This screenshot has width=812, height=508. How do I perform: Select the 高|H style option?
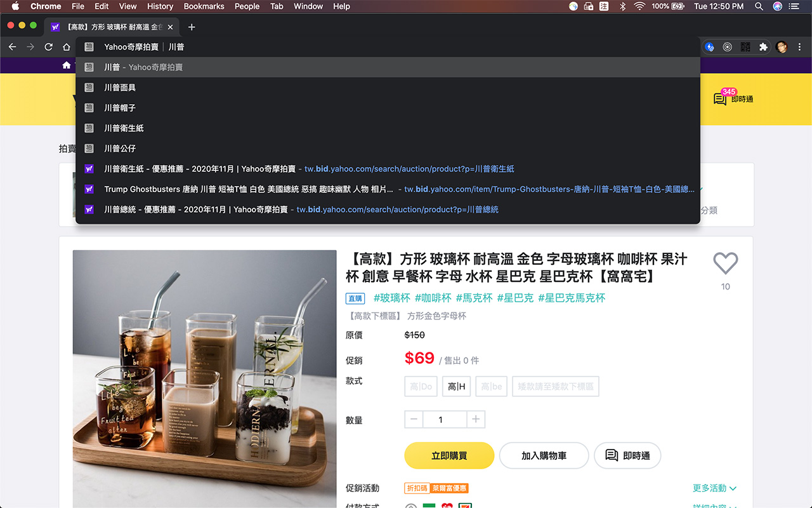(x=456, y=386)
